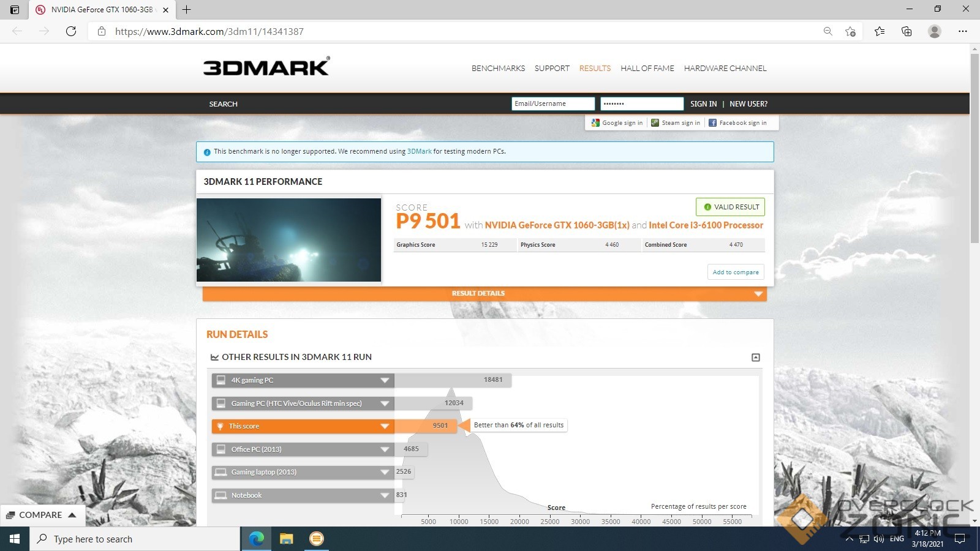Click the Google sign in icon

[595, 123]
